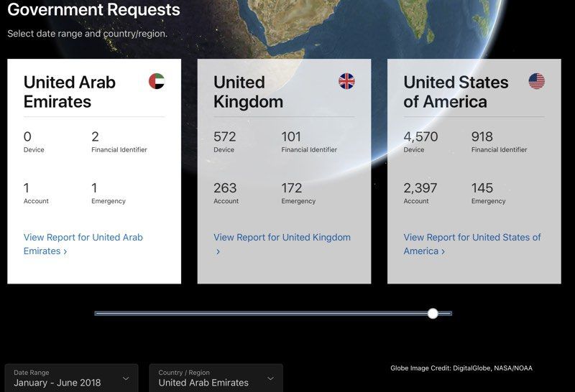575x392 pixels.
Task: Open the Date Range dropdown
Action: click(x=71, y=378)
